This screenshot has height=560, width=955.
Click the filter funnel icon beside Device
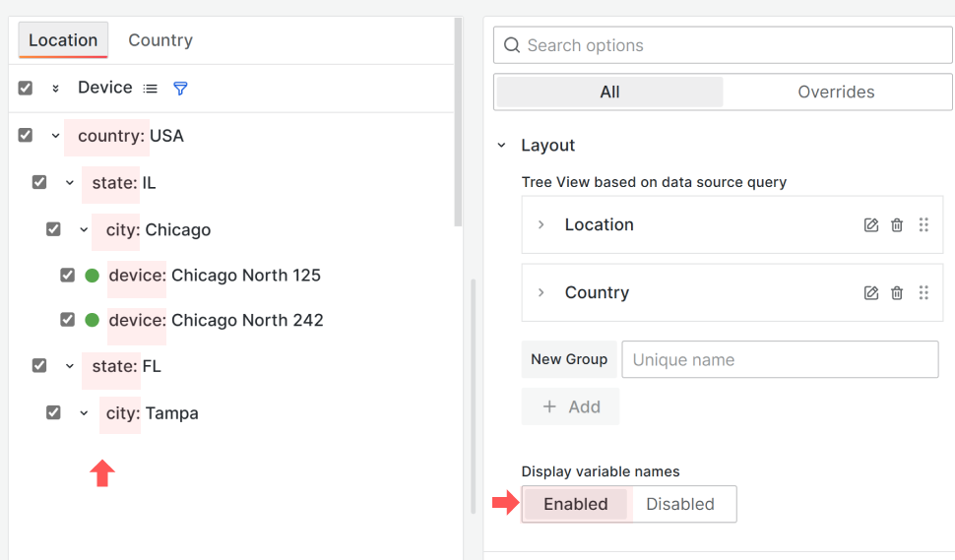(180, 89)
